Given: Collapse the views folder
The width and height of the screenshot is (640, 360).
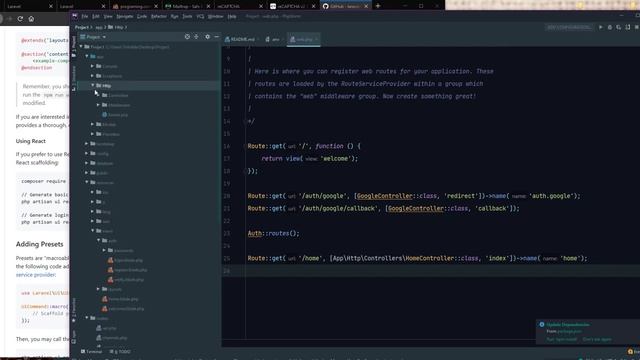Looking at the screenshot, I should click(x=92, y=231).
